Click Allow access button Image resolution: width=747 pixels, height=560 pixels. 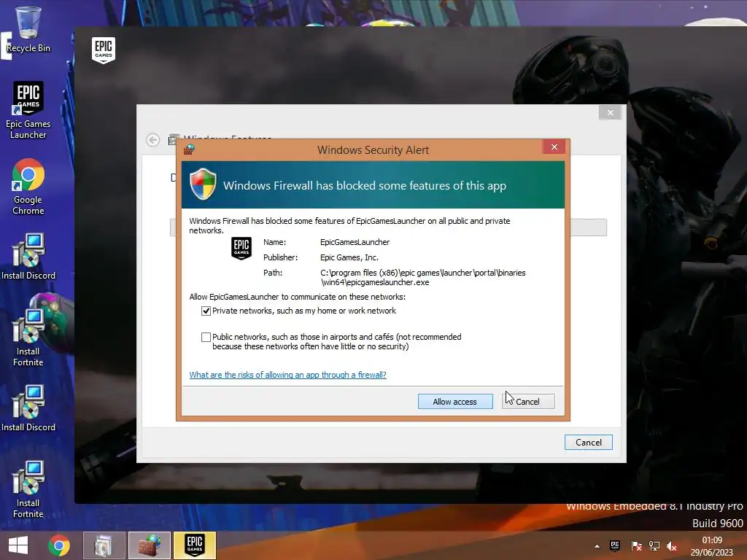point(455,402)
